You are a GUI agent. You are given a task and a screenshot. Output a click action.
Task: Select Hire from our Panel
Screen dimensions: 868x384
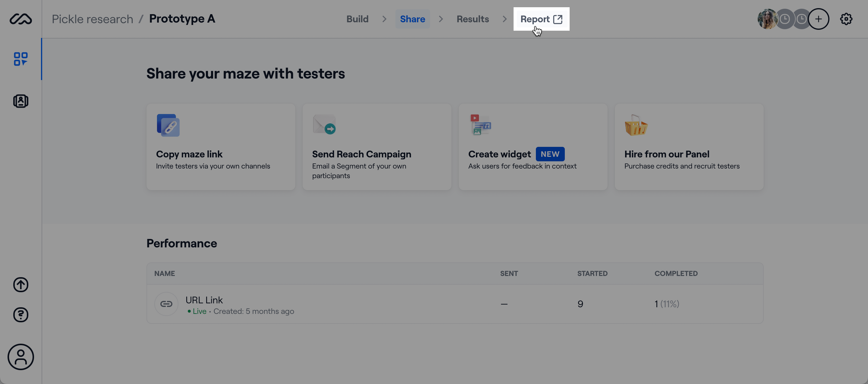689,147
